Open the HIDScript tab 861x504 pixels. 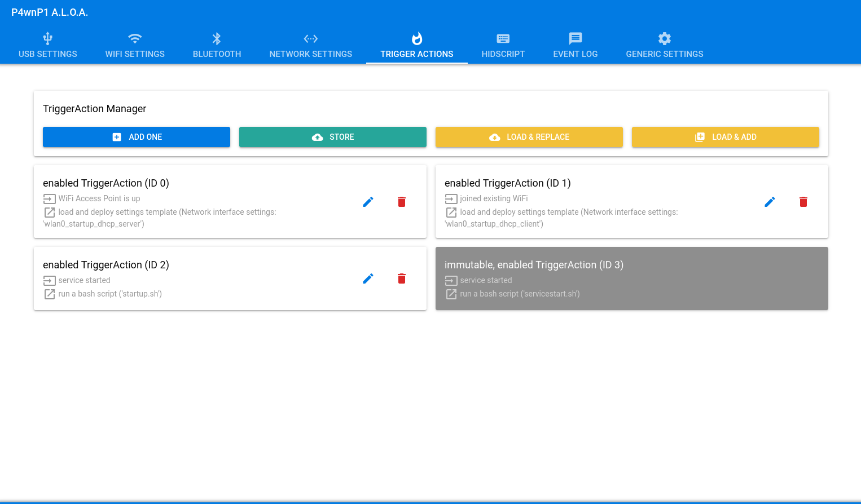(503, 46)
